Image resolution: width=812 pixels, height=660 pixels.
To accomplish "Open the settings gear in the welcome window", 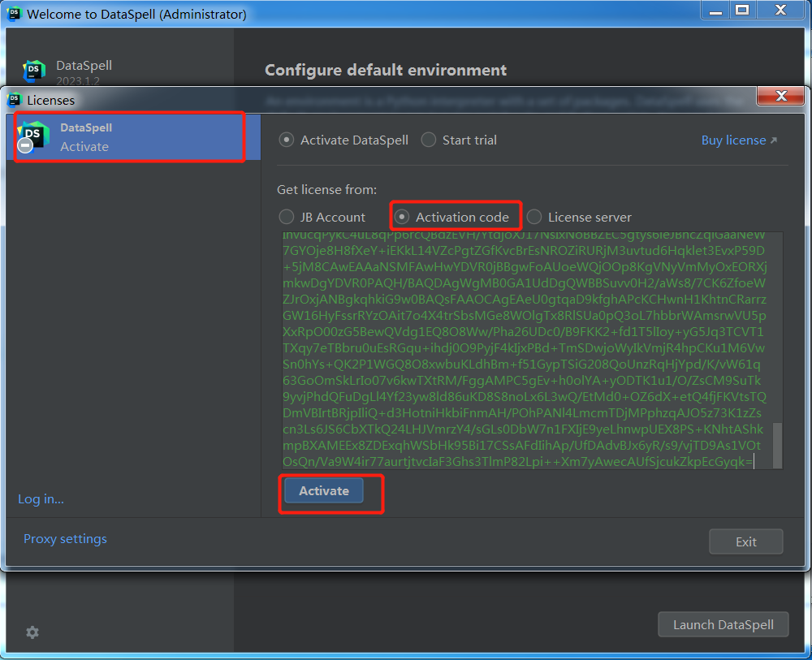I will pos(32,632).
